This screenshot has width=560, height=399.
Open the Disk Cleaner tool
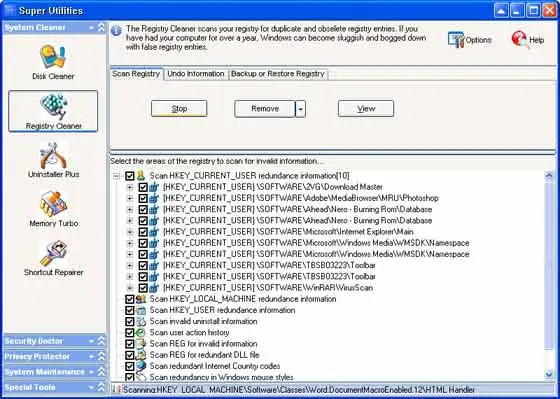(53, 62)
